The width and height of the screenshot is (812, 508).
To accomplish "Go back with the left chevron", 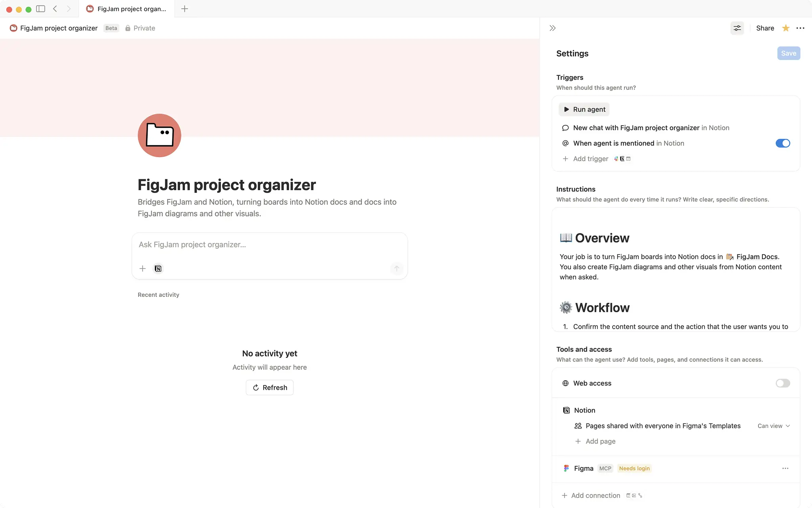I will coord(55,9).
